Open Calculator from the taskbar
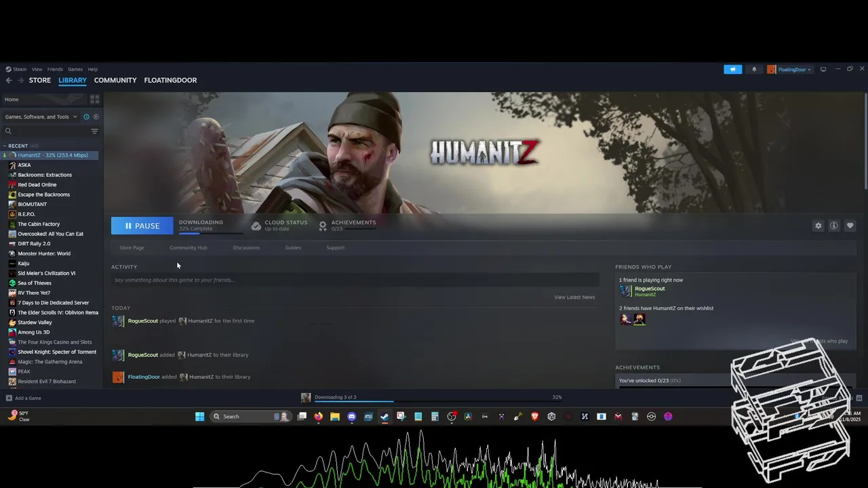Image resolution: width=868 pixels, height=488 pixels. (435, 417)
